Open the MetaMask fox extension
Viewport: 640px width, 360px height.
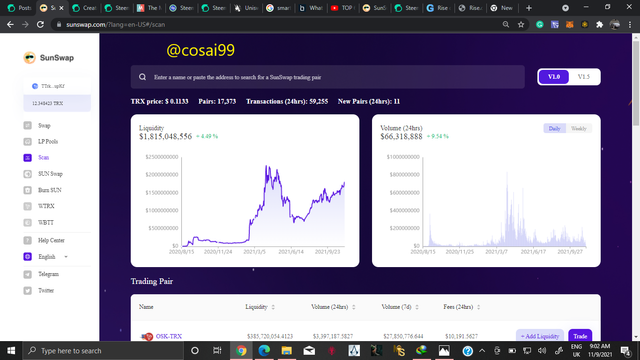569,24
